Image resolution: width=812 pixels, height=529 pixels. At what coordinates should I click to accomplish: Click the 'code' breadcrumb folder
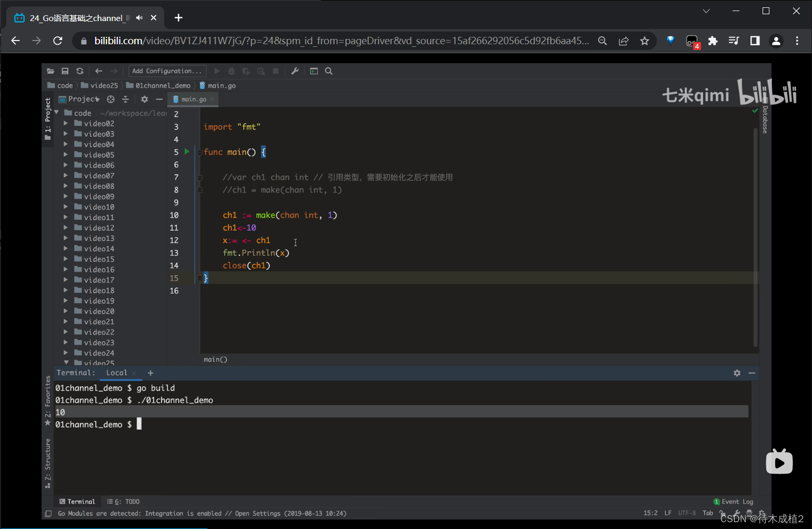click(60, 85)
